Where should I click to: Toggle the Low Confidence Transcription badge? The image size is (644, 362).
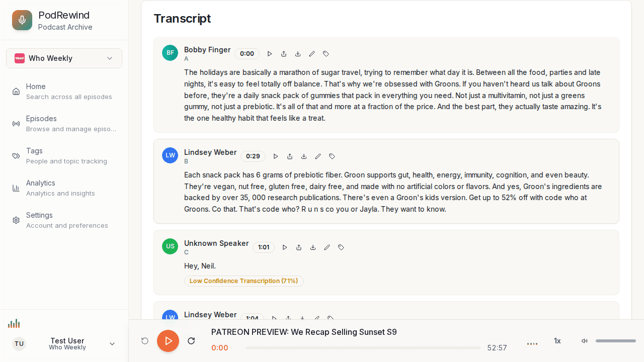point(244,281)
